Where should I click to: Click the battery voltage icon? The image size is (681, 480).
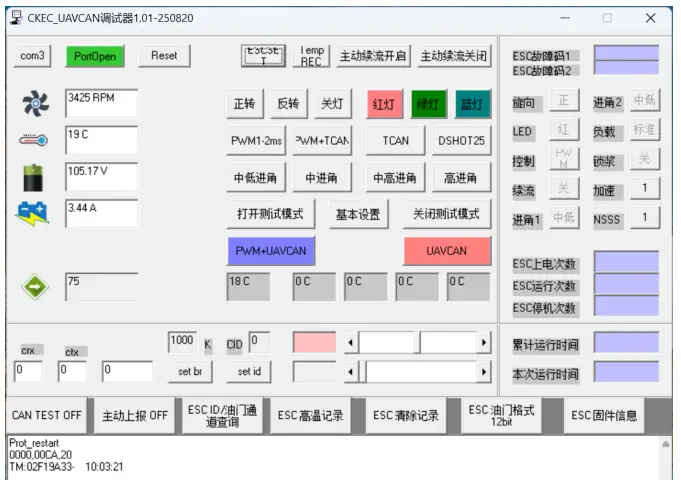33,177
